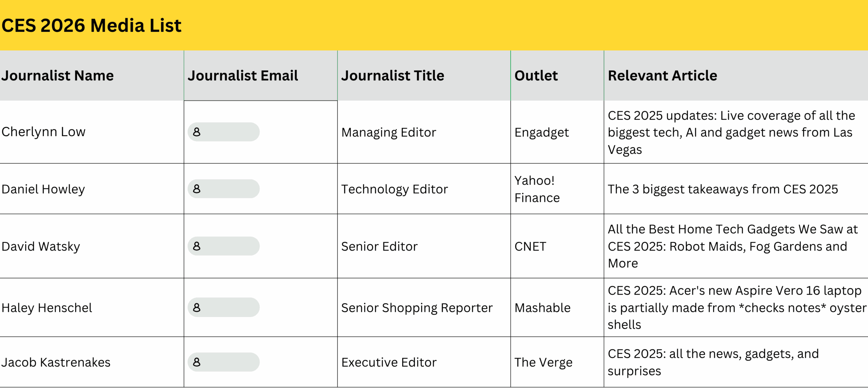Select the CNET outlet cell

[530, 246]
